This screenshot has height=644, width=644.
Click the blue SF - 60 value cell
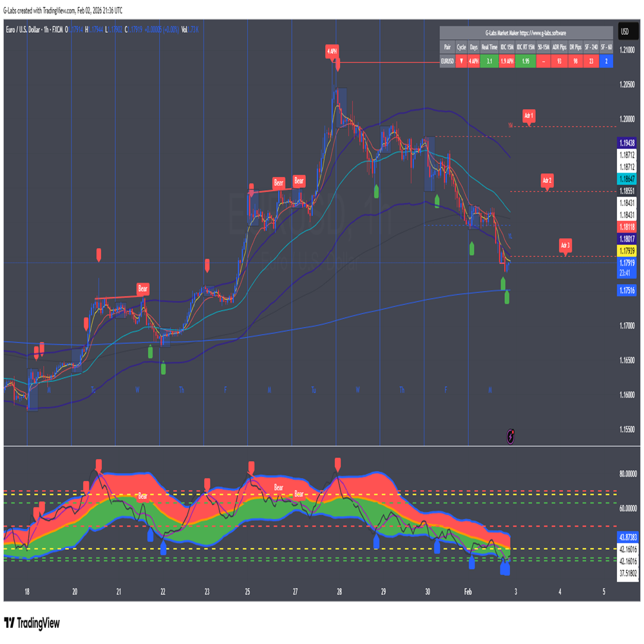pos(605,61)
